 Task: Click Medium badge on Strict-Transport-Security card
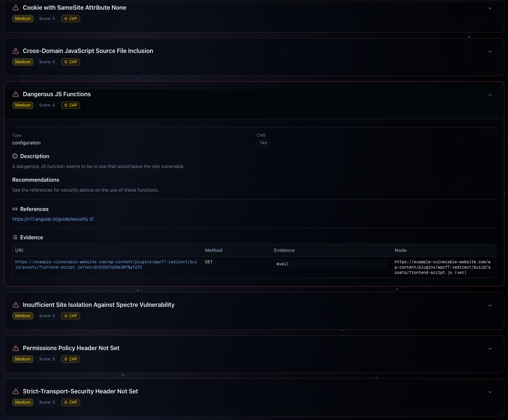click(23, 402)
